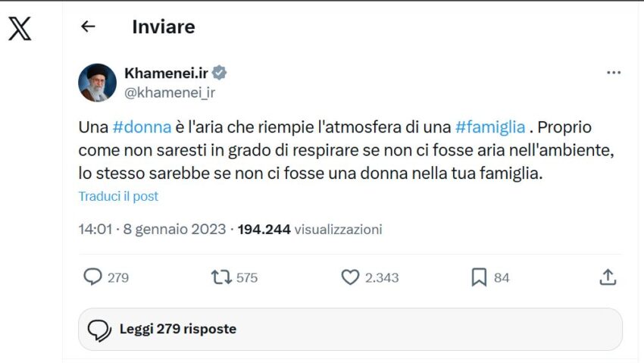Click the Khamenei.ir display name
The height and width of the screenshot is (363, 644).
point(167,73)
